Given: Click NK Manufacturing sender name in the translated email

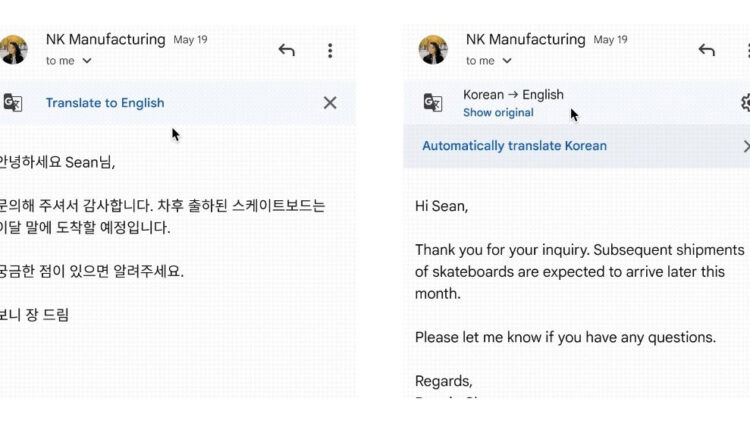Looking at the screenshot, I should click(x=525, y=40).
